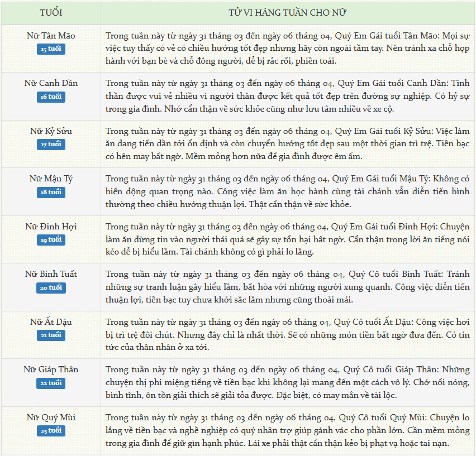476x456 pixels.
Task: Click the '23 tuổi' blue badge
Action: pos(51,431)
